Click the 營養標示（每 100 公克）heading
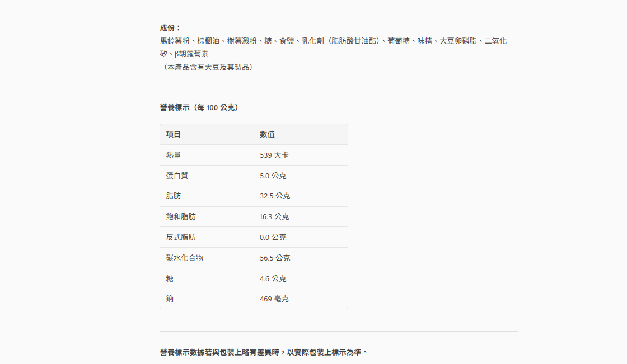The image size is (627, 364). pos(200,107)
